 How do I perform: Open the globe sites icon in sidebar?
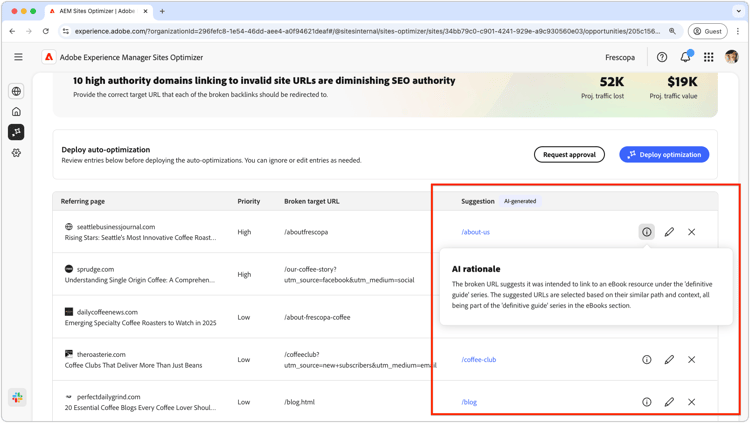pyautogui.click(x=16, y=91)
